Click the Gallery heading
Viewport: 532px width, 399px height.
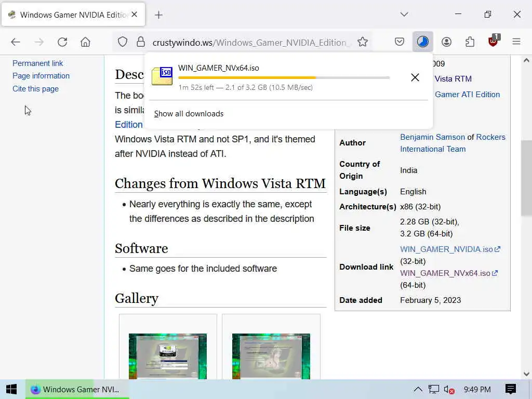137,298
